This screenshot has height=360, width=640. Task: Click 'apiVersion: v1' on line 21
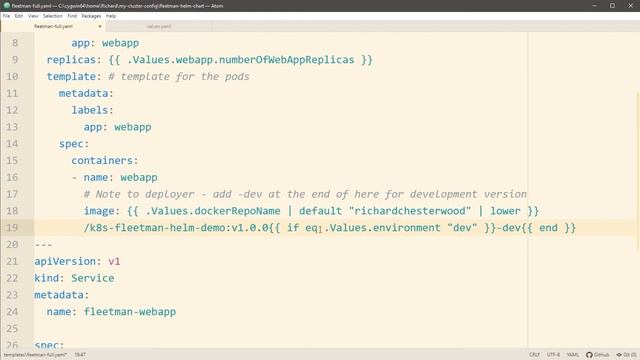pos(77,261)
